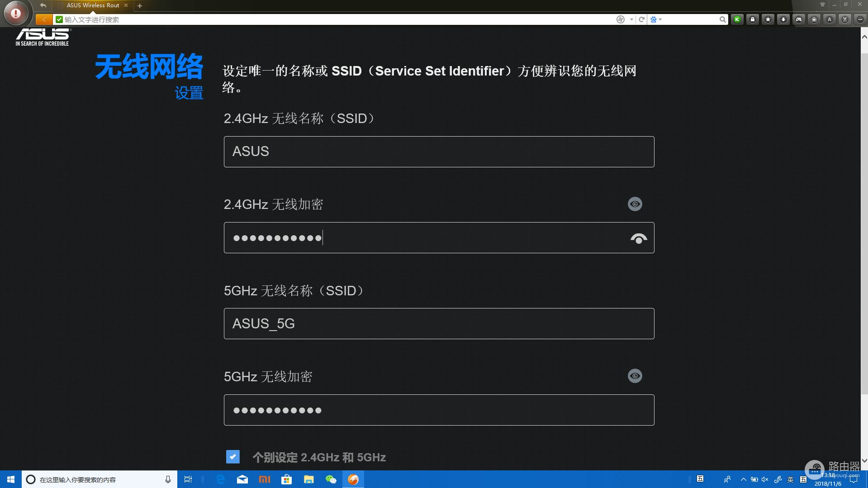Open the Mail app from the taskbar
The height and width of the screenshot is (488, 868).
pyautogui.click(x=242, y=479)
